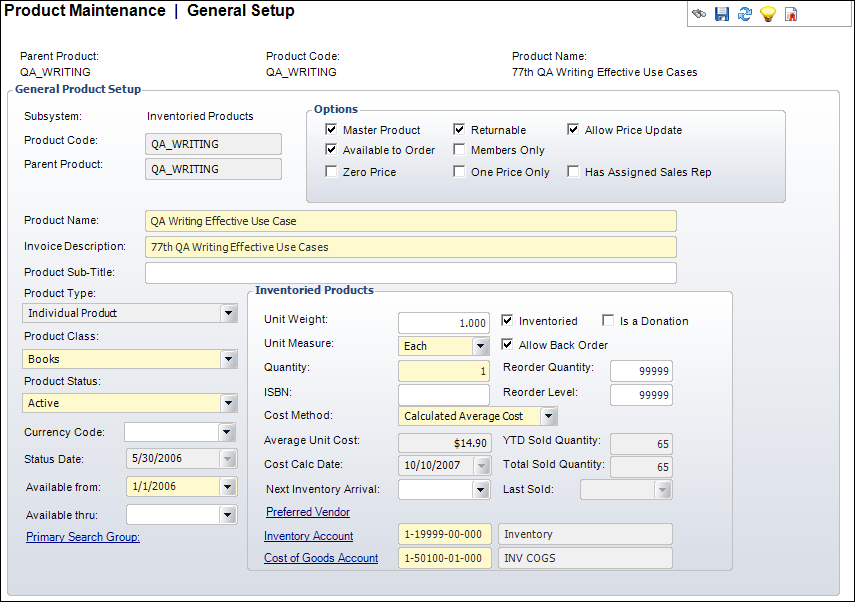Toggle the Allow Back Order checkbox

click(x=507, y=345)
